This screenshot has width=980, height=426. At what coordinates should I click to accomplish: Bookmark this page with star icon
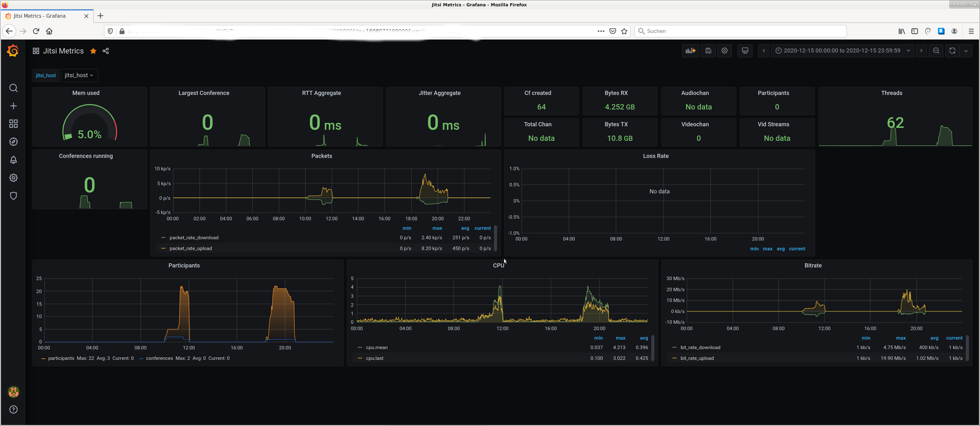(x=624, y=31)
